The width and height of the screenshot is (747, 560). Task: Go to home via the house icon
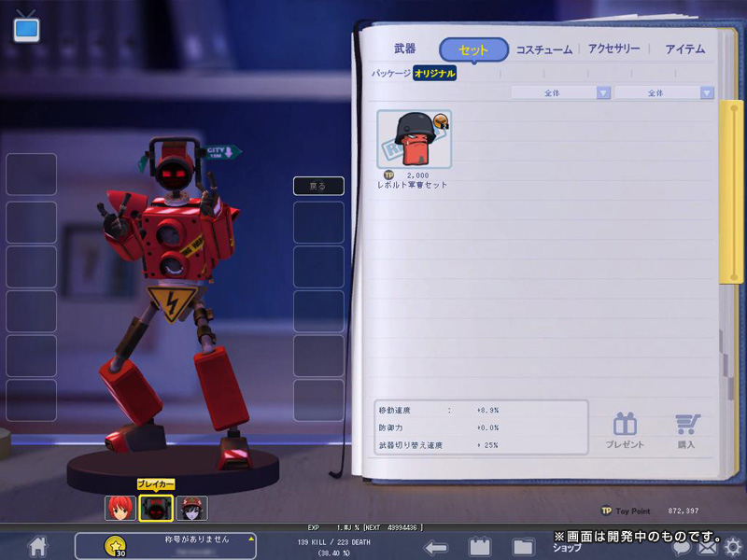point(37,546)
